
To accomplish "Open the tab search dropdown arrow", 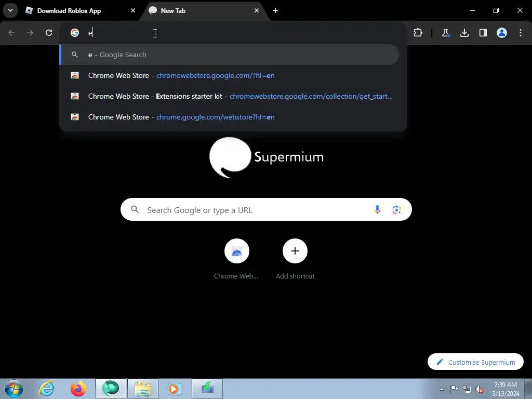I will (10, 10).
